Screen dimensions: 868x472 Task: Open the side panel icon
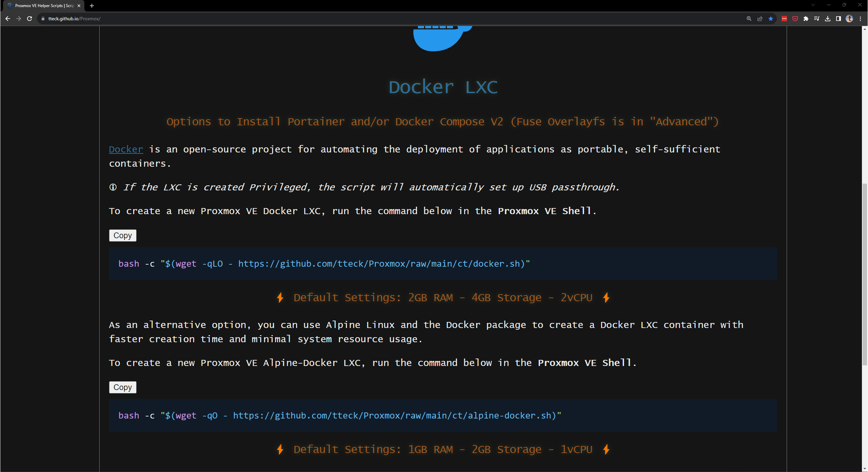[x=839, y=19]
